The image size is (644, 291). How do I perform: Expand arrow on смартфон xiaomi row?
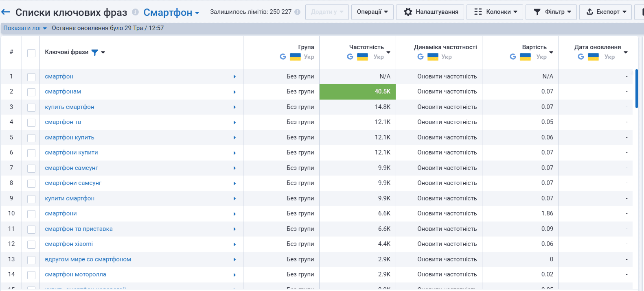(x=234, y=244)
